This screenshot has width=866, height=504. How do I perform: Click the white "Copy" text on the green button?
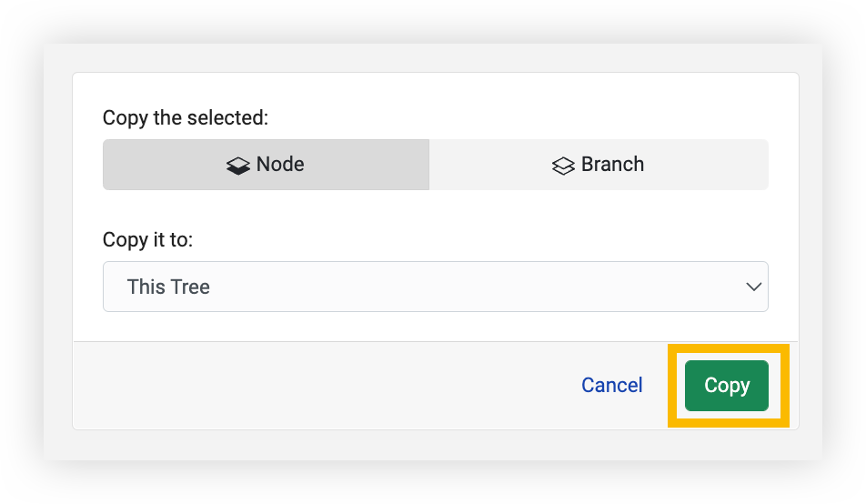coord(727,386)
